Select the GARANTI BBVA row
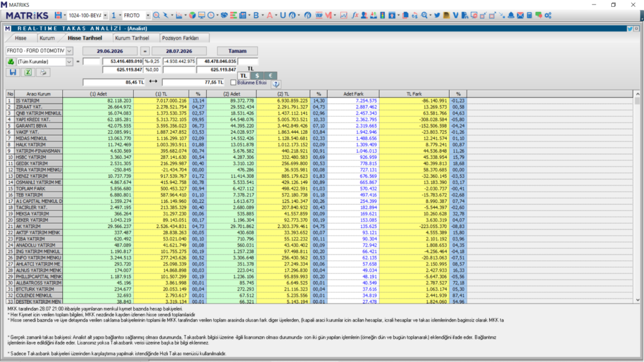This screenshot has width=644, height=362. click(237, 126)
